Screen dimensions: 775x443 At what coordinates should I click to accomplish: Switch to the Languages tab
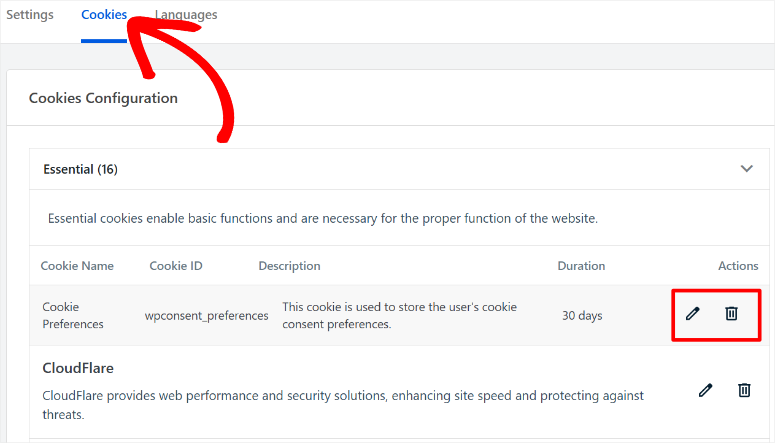coord(186,15)
